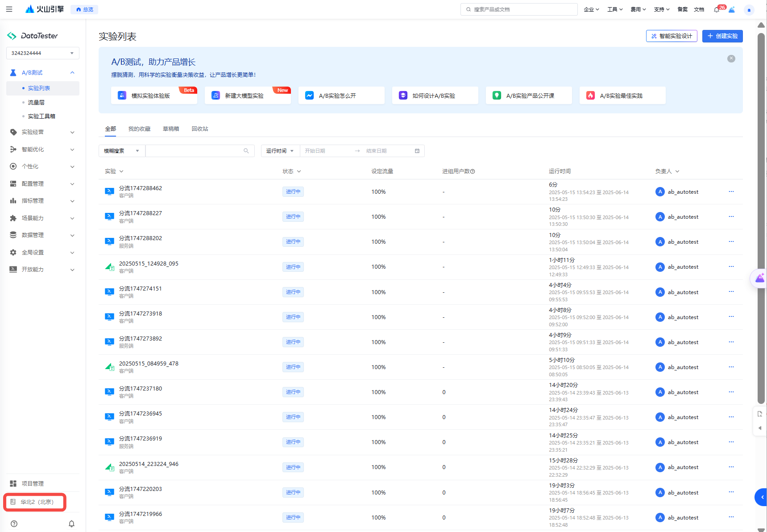This screenshot has width=767, height=532.
Task: Open more actions for 分流1747274151
Action: click(x=731, y=291)
